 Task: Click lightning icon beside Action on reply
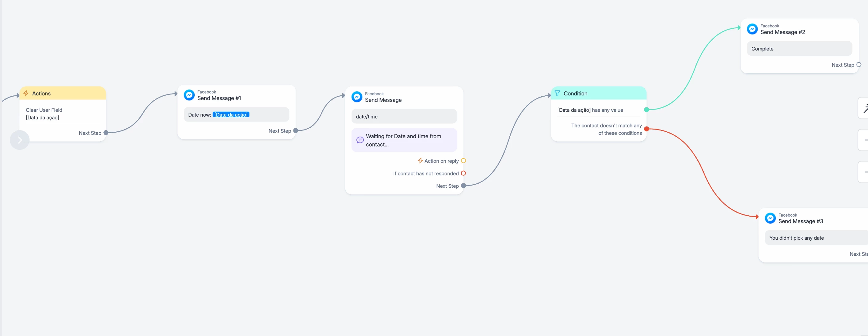420,161
